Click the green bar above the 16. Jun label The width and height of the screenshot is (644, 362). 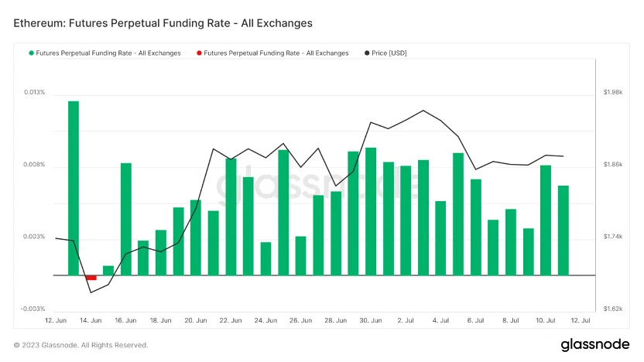coord(125,219)
